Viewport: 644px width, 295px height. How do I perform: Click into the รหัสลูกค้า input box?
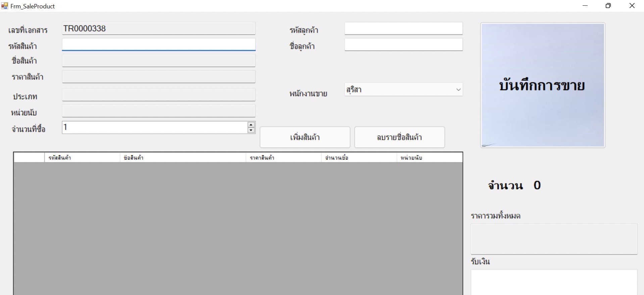[x=403, y=28]
